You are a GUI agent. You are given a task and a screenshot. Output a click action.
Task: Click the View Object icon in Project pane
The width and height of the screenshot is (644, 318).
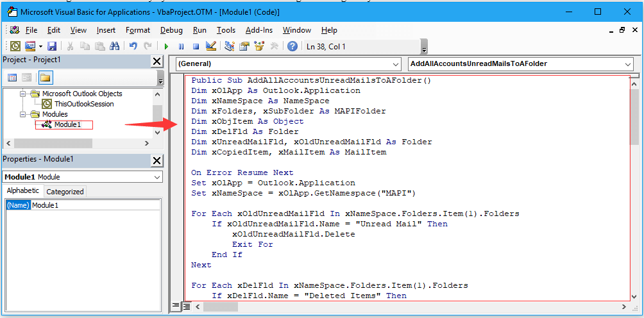click(x=27, y=78)
